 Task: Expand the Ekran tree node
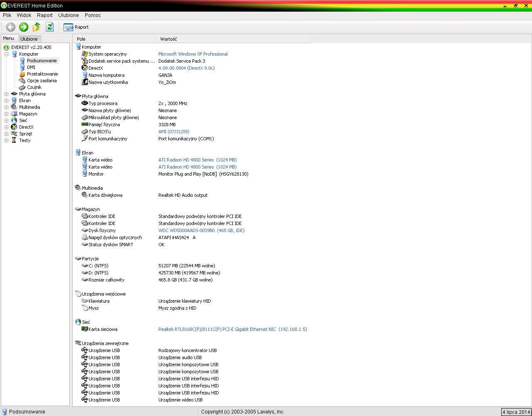(7, 100)
